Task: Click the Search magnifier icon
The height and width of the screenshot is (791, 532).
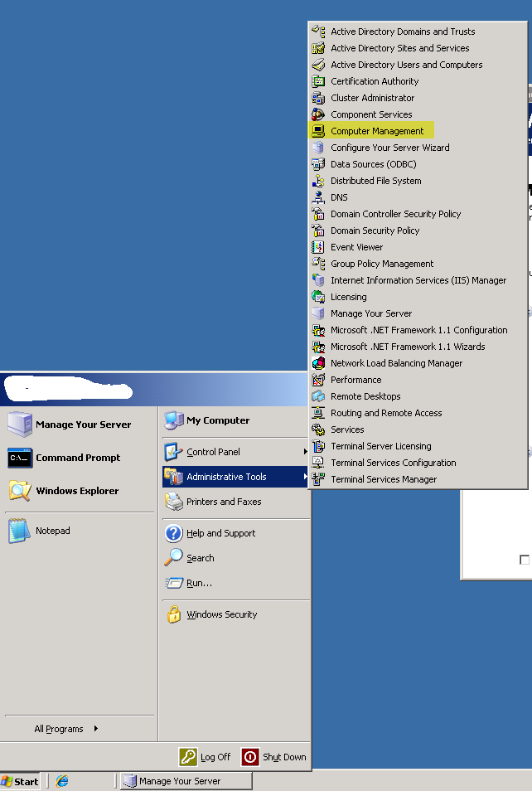Action: 174,558
